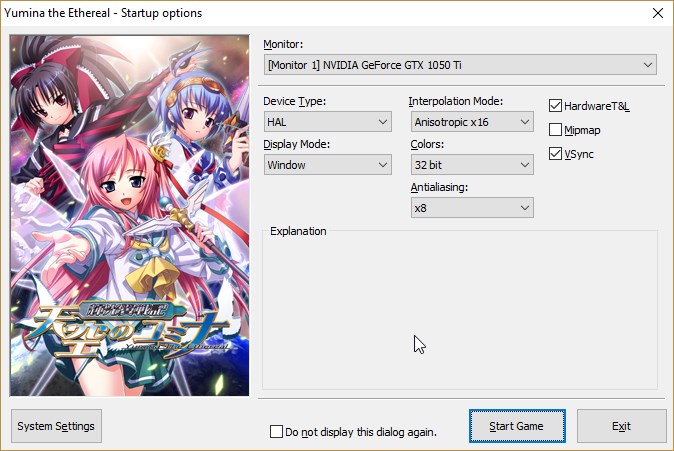Click the Monitor label
The height and width of the screenshot is (451, 674).
(x=283, y=44)
